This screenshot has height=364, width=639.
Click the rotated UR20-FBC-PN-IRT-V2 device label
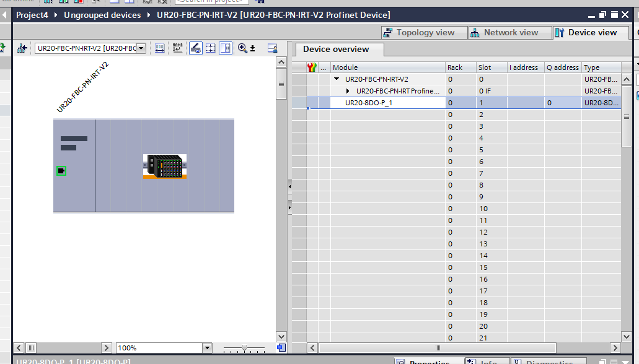coord(82,87)
